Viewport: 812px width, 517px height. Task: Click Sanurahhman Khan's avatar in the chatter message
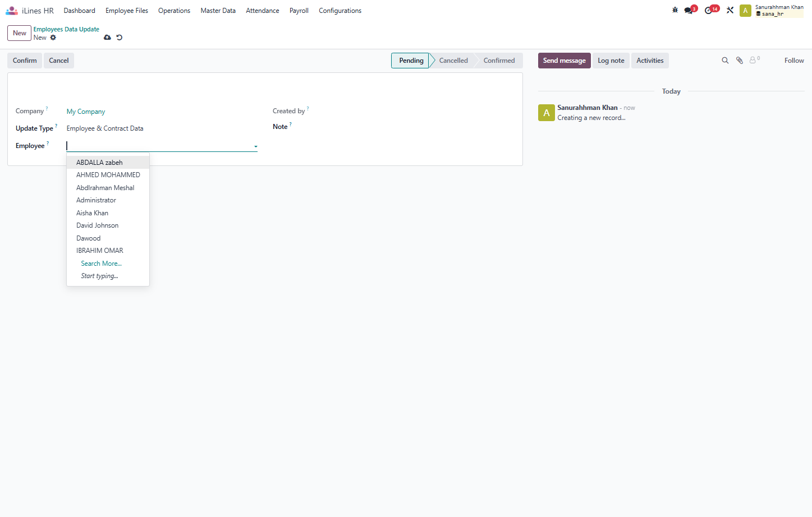[x=547, y=113]
